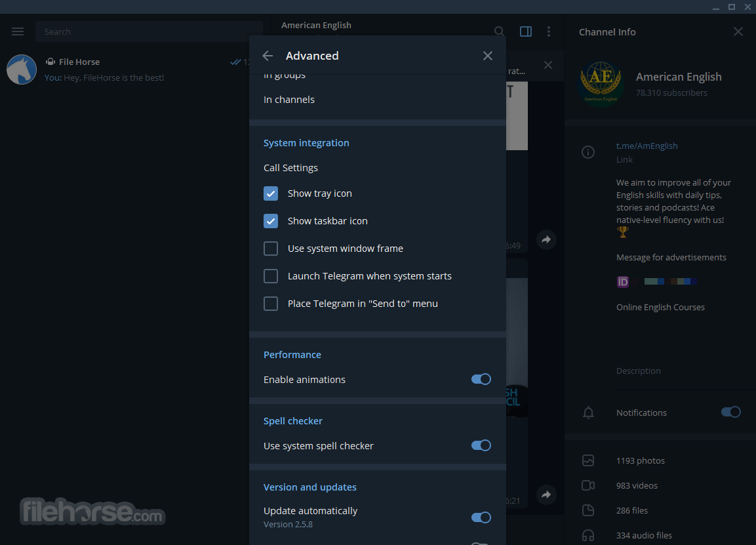Toggle Enable animations switch
Image resolution: width=756 pixels, height=545 pixels.
[481, 379]
